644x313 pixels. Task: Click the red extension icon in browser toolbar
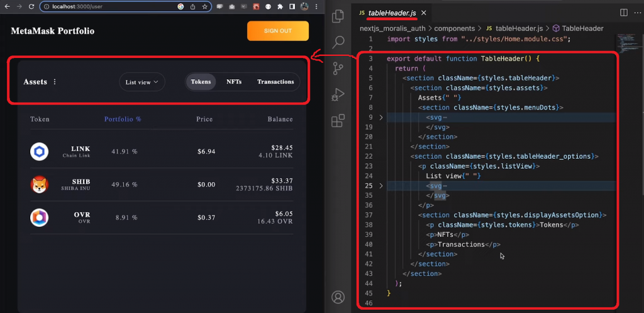click(x=256, y=6)
